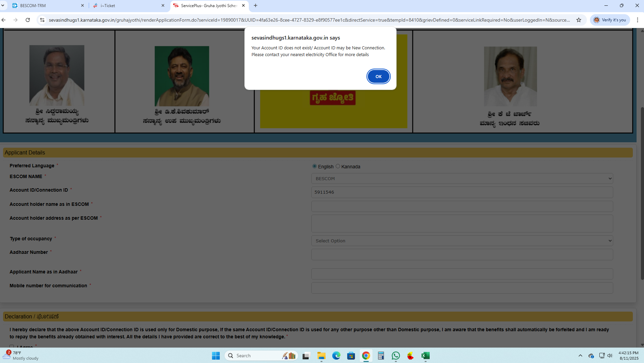Restore down the Chrome window

[x=622, y=5]
